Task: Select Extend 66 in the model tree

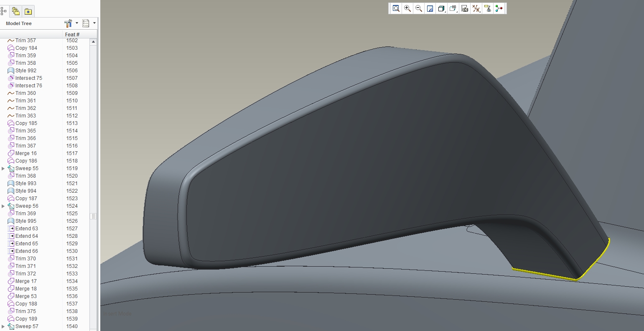Action: [x=27, y=251]
